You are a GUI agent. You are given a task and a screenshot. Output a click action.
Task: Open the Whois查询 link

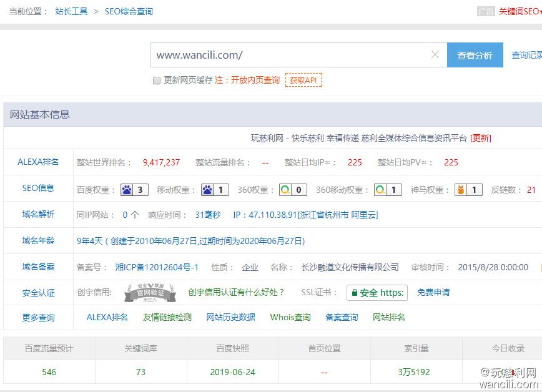[290, 317]
